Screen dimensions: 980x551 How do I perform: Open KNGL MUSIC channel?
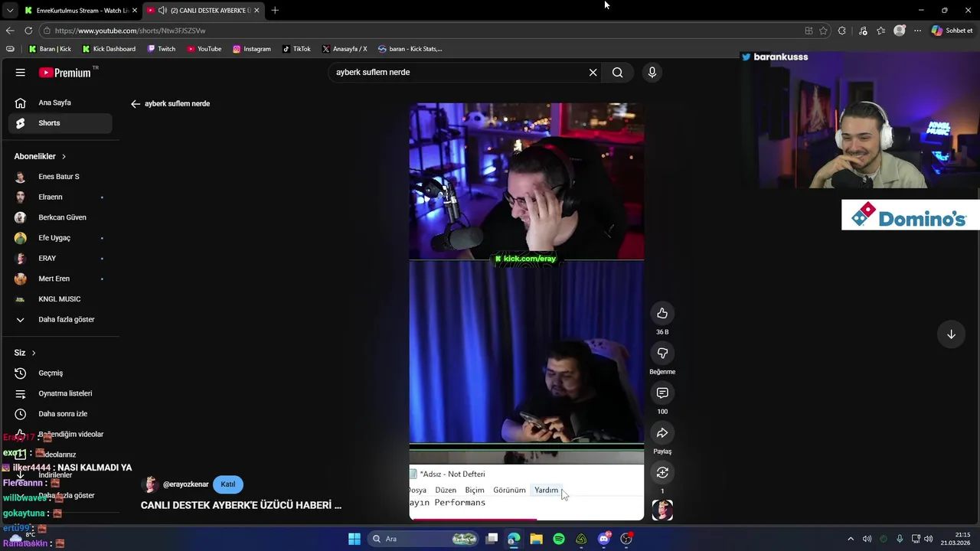pyautogui.click(x=60, y=299)
